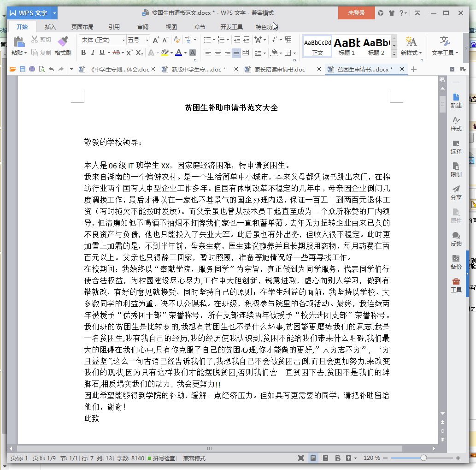Click the 备份 backup icon in sidebar
Viewport: 476px width, 470px height.
pyautogui.click(x=456, y=262)
